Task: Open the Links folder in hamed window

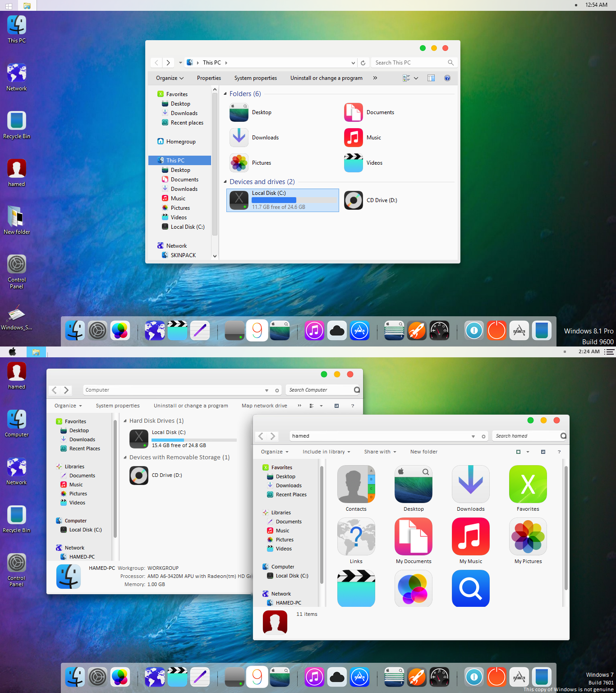Action: click(356, 541)
